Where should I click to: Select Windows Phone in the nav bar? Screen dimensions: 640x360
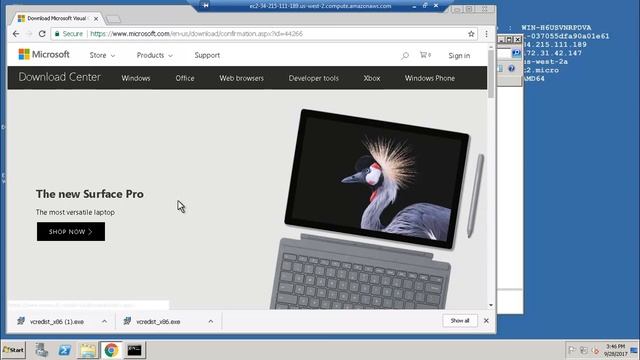429,78
